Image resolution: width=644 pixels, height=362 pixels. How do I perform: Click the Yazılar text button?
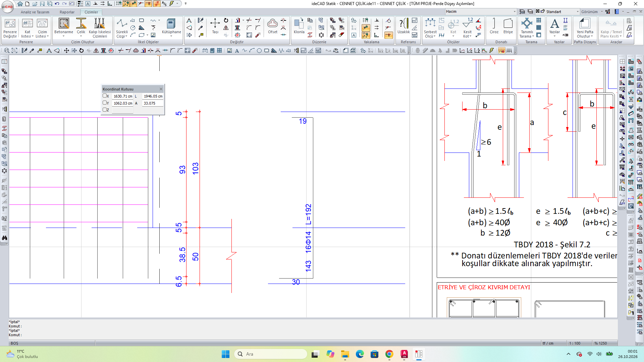click(x=554, y=27)
